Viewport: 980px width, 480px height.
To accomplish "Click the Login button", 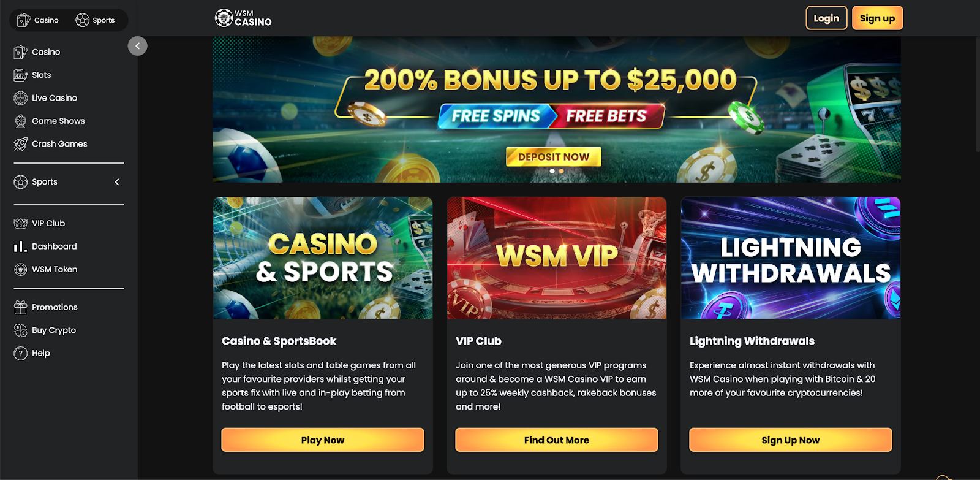I will 826,18.
